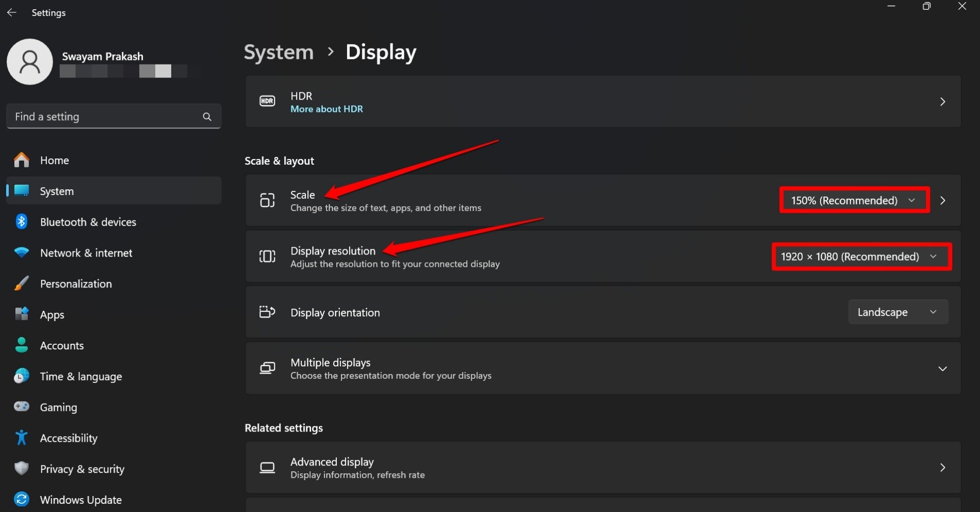Image resolution: width=980 pixels, height=512 pixels.
Task: Click the search magnifier icon
Action: [x=207, y=117]
